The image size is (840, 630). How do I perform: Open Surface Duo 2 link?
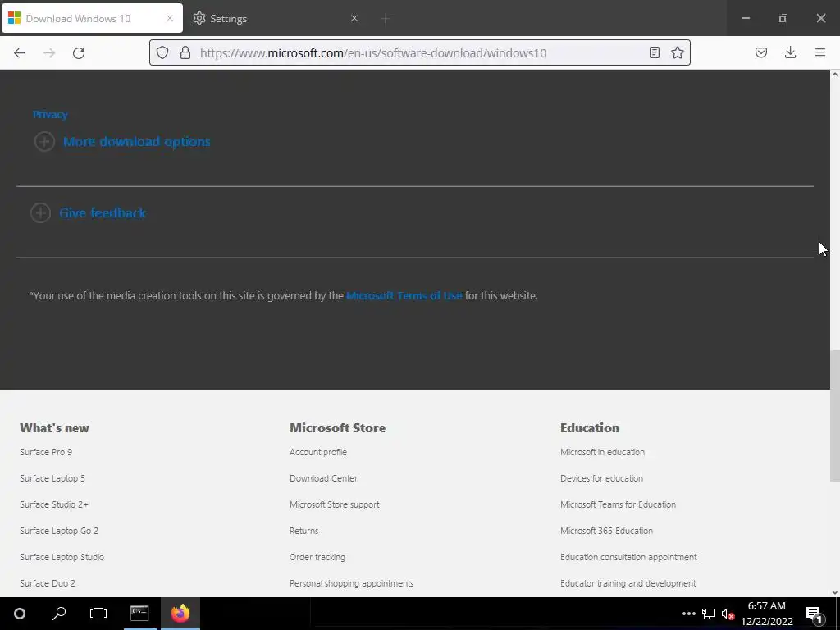coord(48,583)
